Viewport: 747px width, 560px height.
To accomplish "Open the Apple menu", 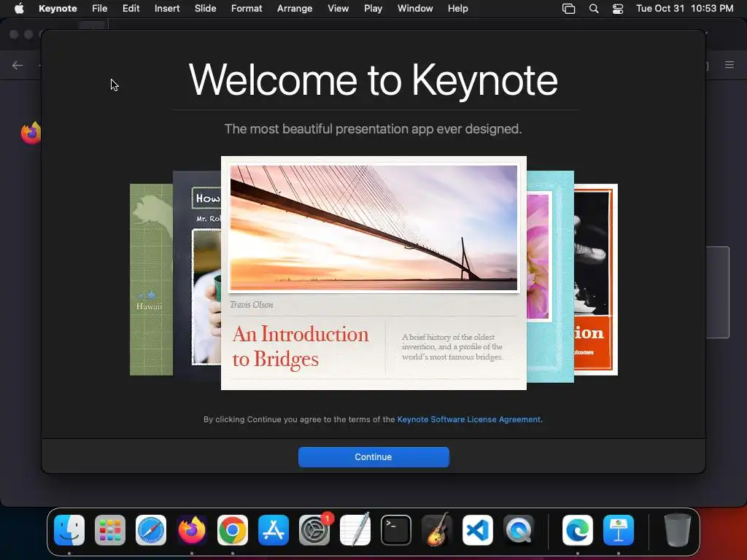I will point(19,9).
